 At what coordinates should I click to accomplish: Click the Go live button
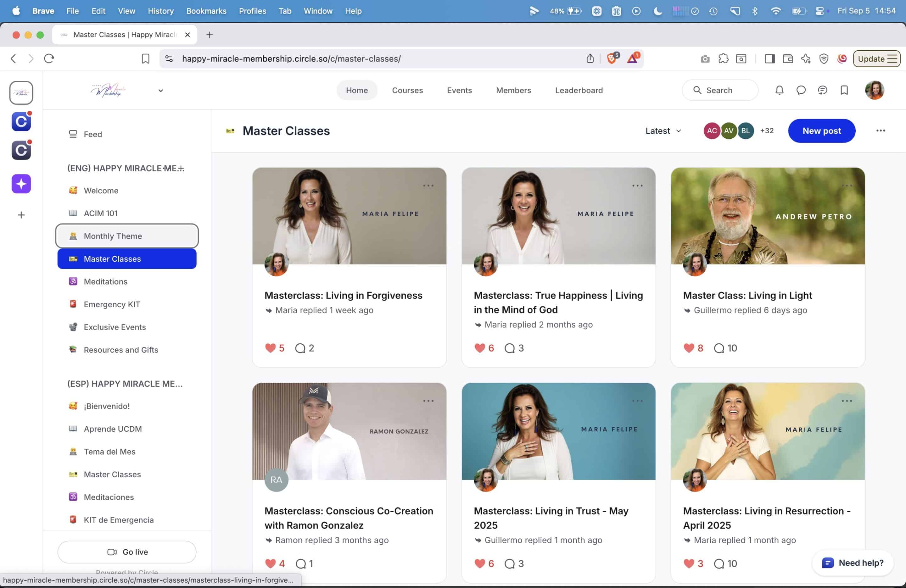(x=127, y=552)
